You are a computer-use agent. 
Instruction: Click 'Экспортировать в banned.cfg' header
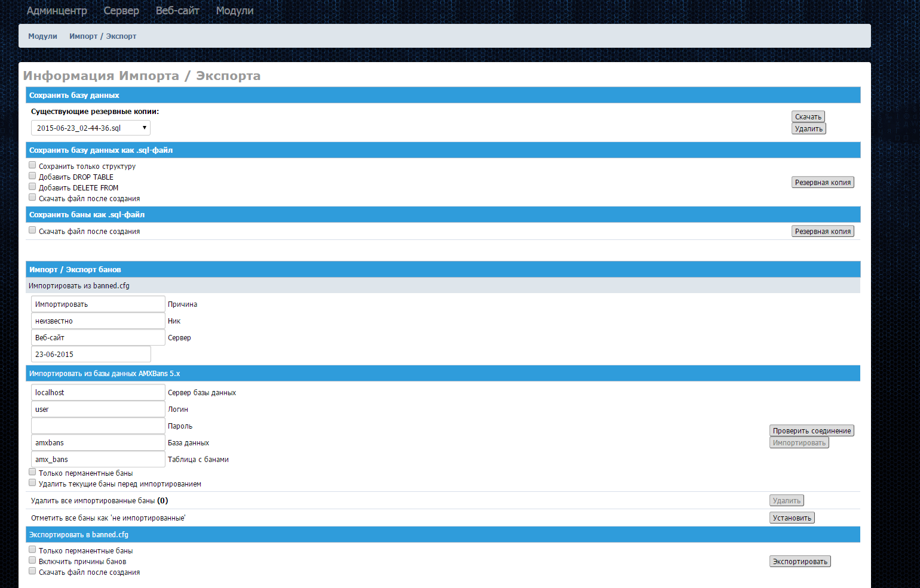point(443,534)
